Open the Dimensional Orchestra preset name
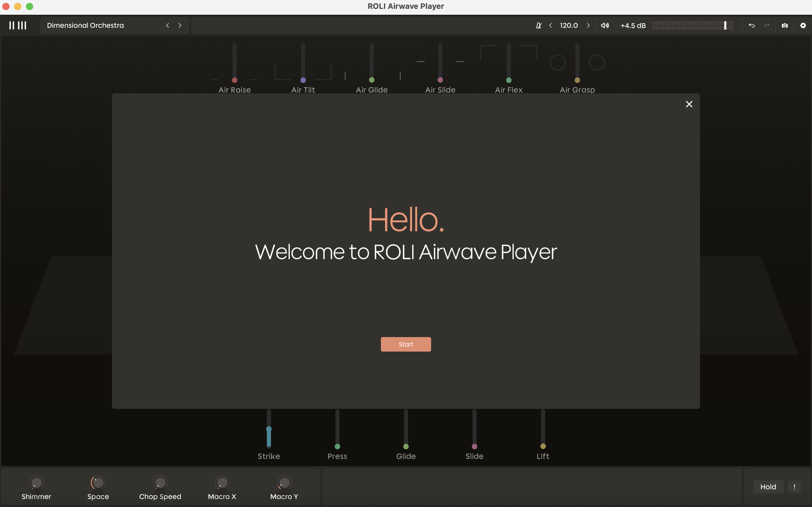 85,25
